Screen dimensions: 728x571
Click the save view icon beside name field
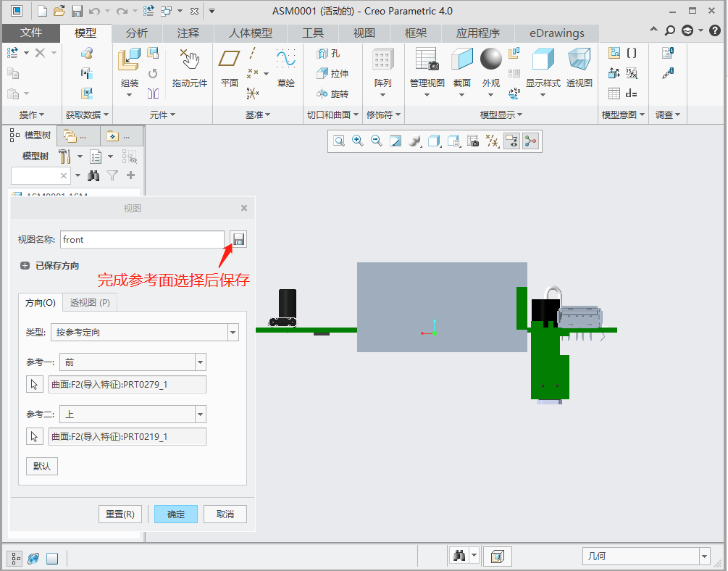pos(238,239)
